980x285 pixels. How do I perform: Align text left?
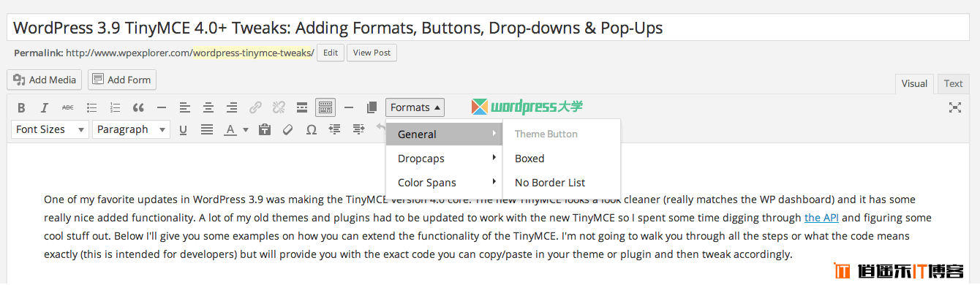tap(185, 108)
